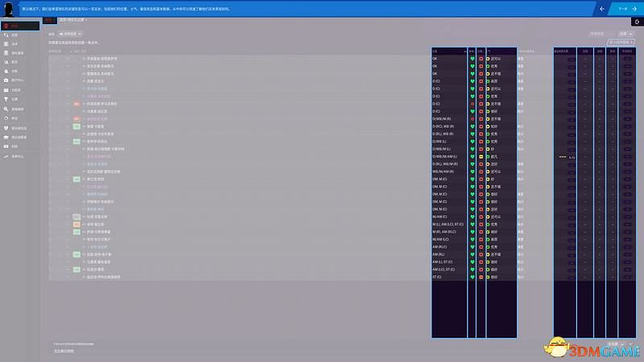Click the green heart icon in ST (C) row
The image size is (644, 362).
pyautogui.click(x=473, y=277)
